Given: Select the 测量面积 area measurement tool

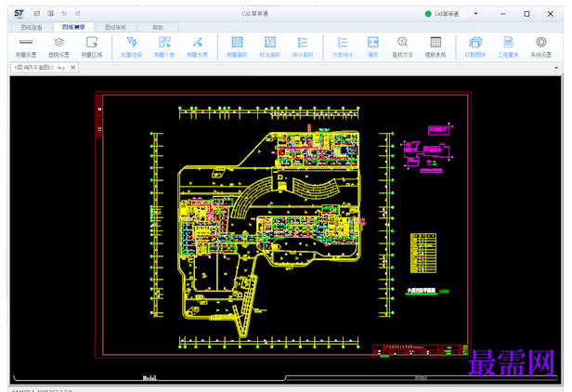Looking at the screenshot, I should 237,47.
